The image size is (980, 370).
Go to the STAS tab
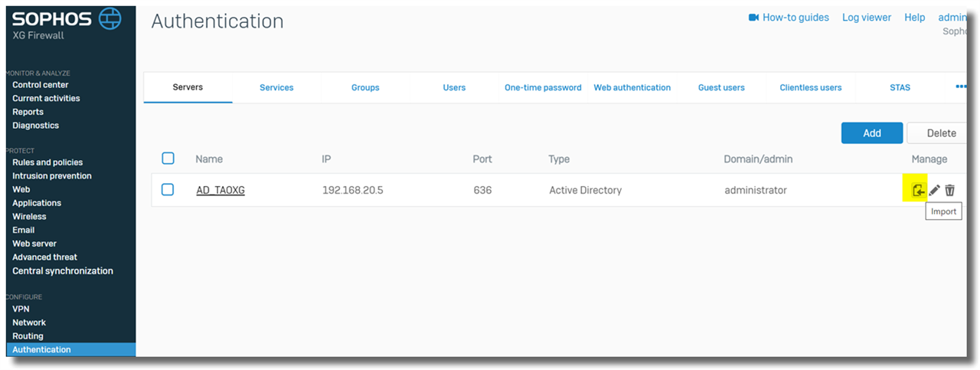[x=900, y=87]
